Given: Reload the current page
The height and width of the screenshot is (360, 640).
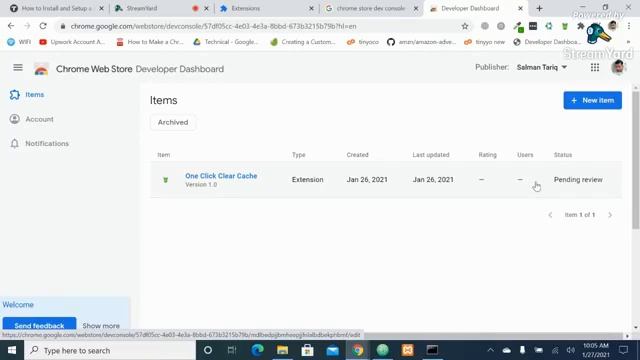Looking at the screenshot, I should [43, 26].
